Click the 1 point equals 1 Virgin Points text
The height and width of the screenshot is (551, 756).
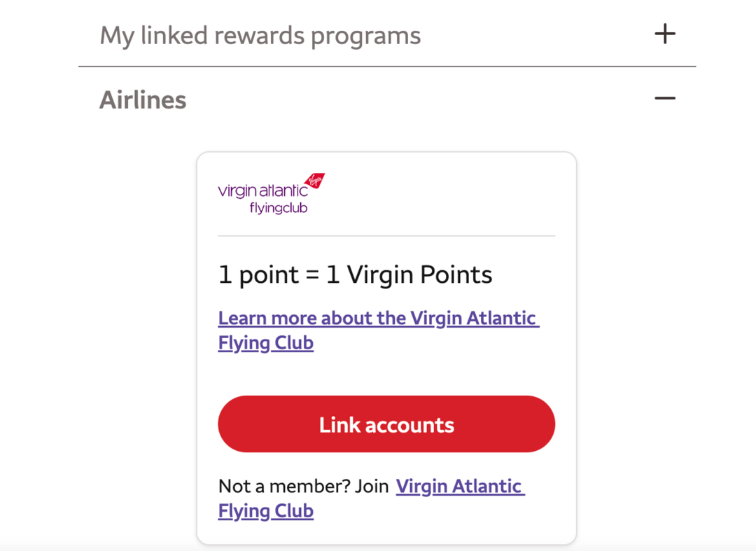[354, 274]
